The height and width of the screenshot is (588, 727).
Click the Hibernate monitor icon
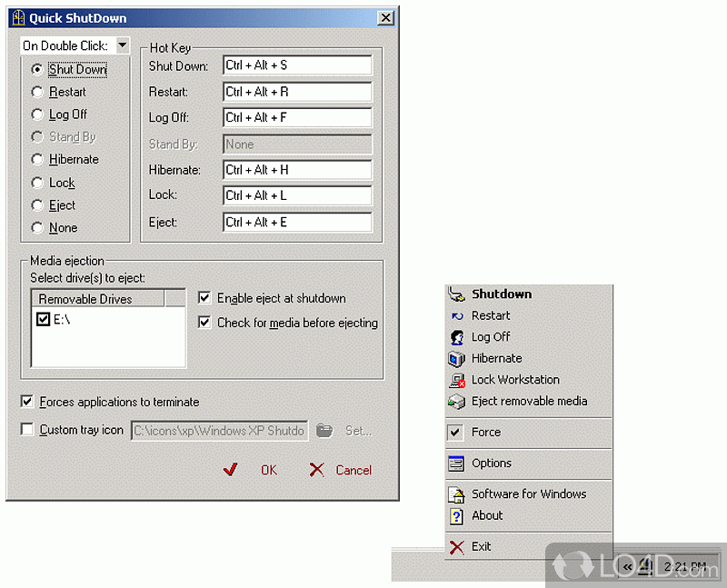pyautogui.click(x=457, y=358)
